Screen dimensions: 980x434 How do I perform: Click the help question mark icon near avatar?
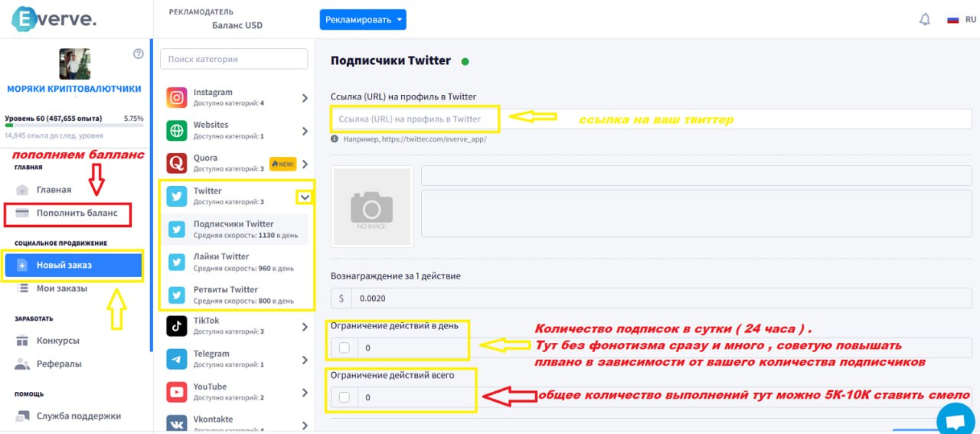(139, 54)
